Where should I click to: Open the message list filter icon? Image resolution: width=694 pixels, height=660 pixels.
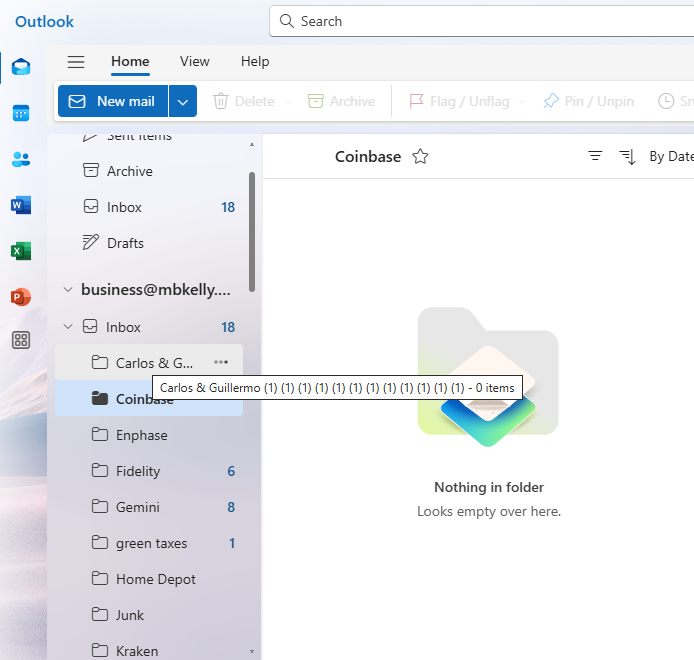point(595,156)
